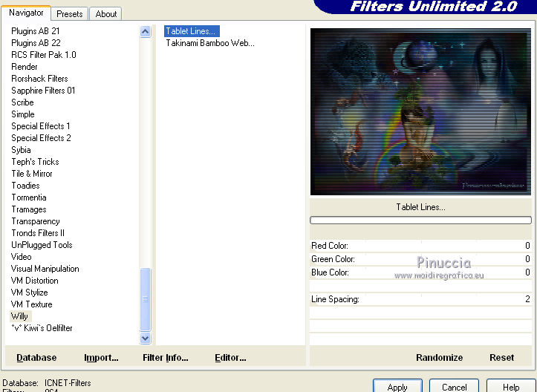This screenshot has height=392, width=537.
Task: Switch to the Presets tab
Action: (x=70, y=14)
